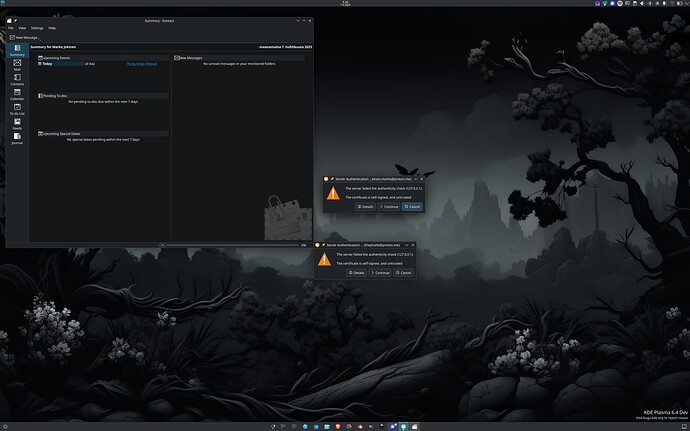Open the File menu in Kontact
The height and width of the screenshot is (431, 690).
tap(11, 28)
